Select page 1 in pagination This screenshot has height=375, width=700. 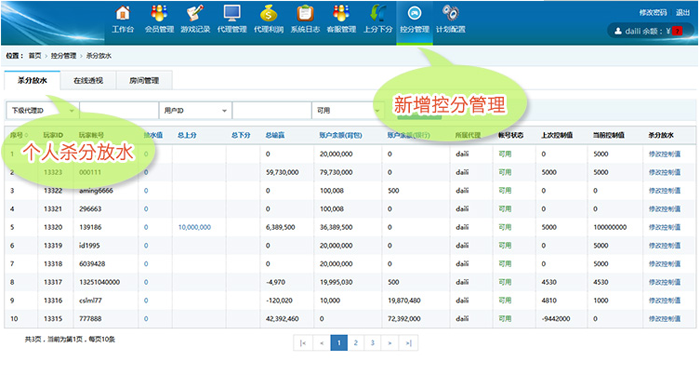pyautogui.click(x=339, y=343)
